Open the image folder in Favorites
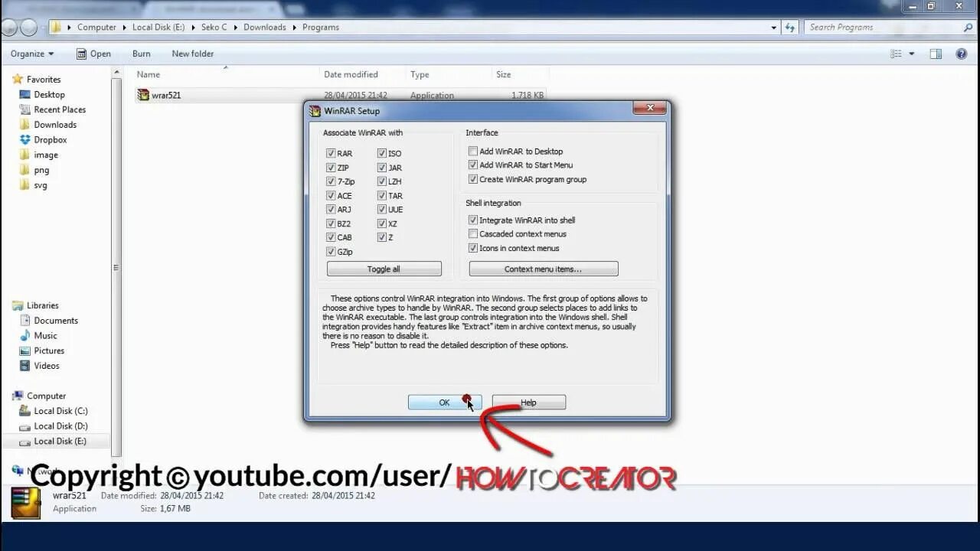 click(45, 155)
